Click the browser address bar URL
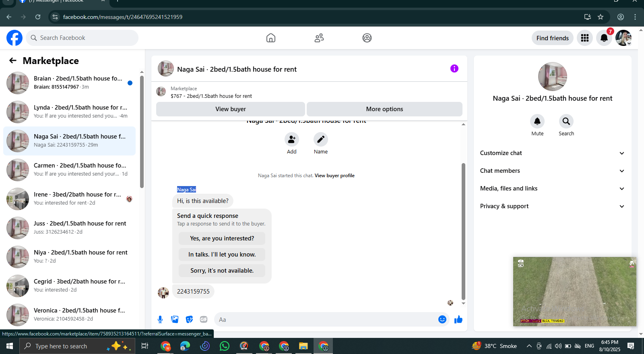The height and width of the screenshot is (354, 644). click(123, 17)
